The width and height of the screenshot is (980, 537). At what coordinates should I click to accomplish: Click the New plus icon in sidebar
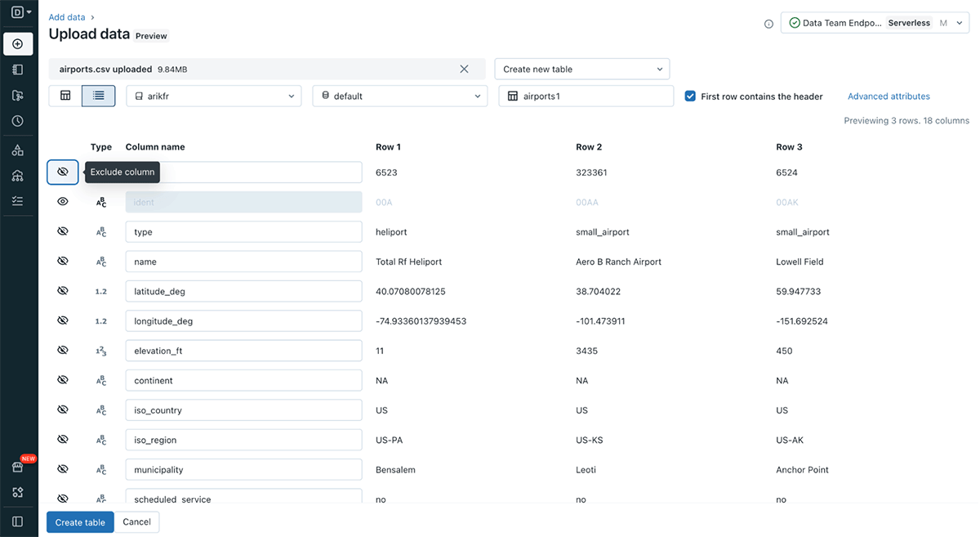[18, 43]
